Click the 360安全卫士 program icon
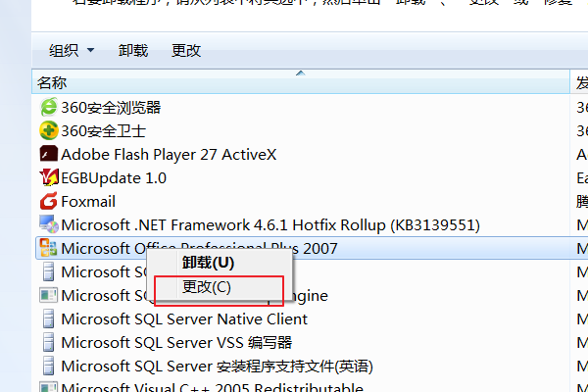This screenshot has width=588, height=392. (x=48, y=130)
